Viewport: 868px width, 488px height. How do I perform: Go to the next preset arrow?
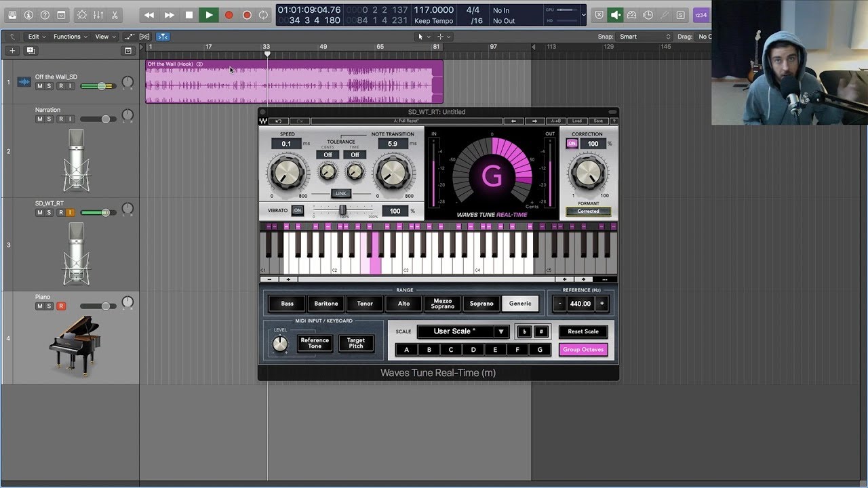[x=535, y=121]
